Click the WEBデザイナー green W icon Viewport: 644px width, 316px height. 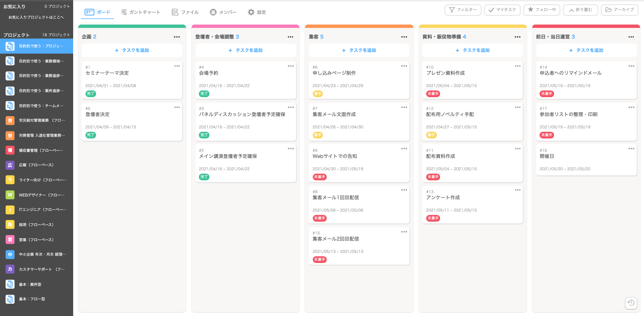pyautogui.click(x=10, y=195)
